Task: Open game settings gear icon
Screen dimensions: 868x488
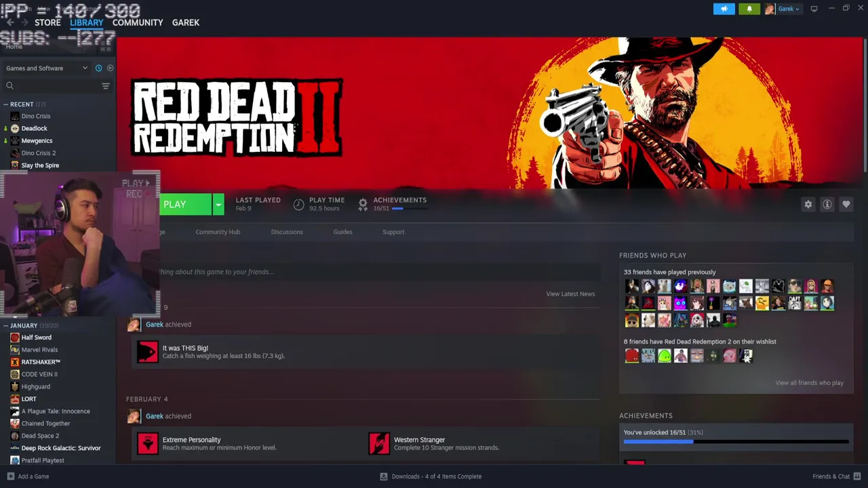Action: [x=808, y=204]
